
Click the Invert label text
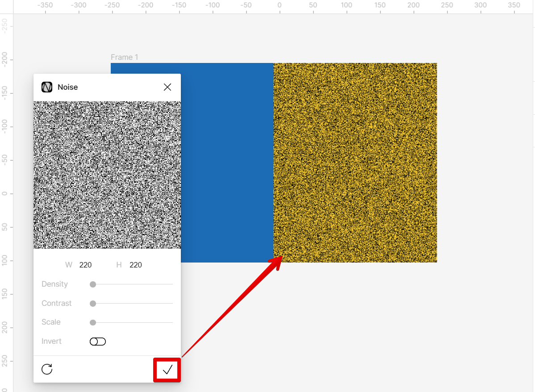51,341
